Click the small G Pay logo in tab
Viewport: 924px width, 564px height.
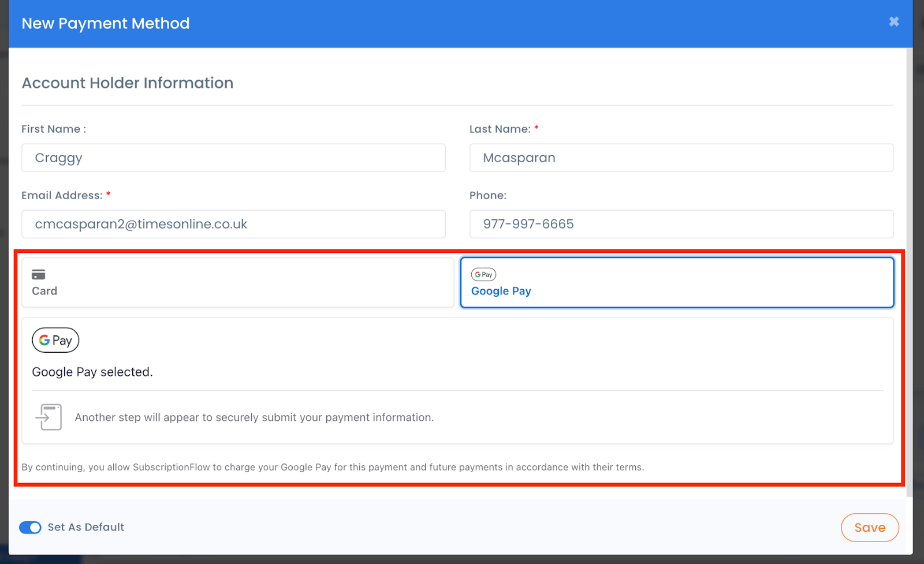[483, 274]
